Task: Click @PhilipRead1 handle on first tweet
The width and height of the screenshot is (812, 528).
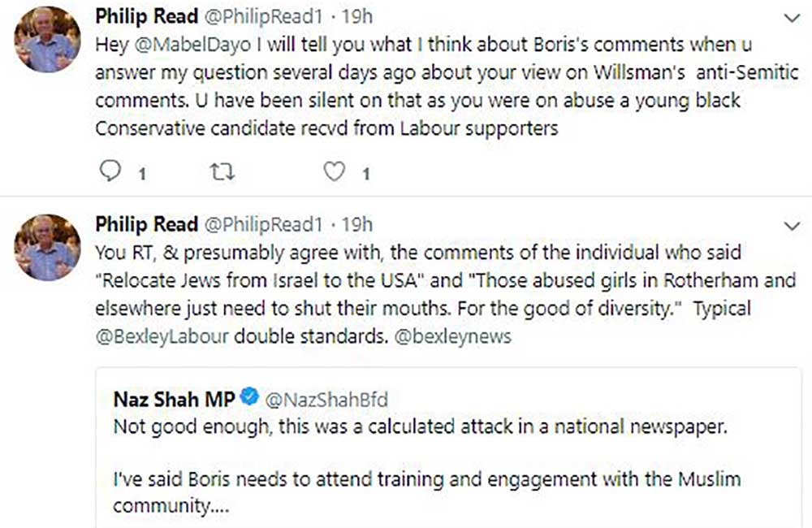Action: [x=263, y=17]
